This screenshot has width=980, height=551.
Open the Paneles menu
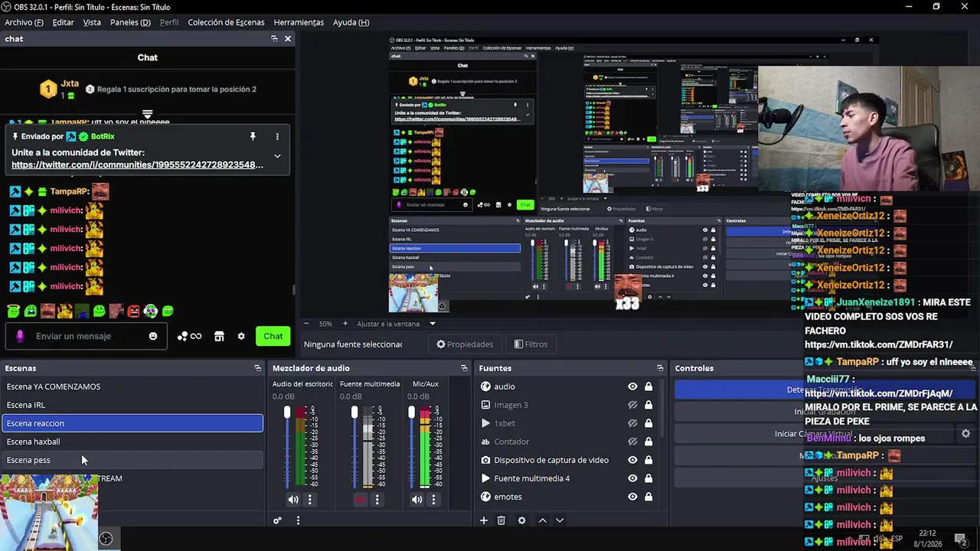click(x=130, y=22)
